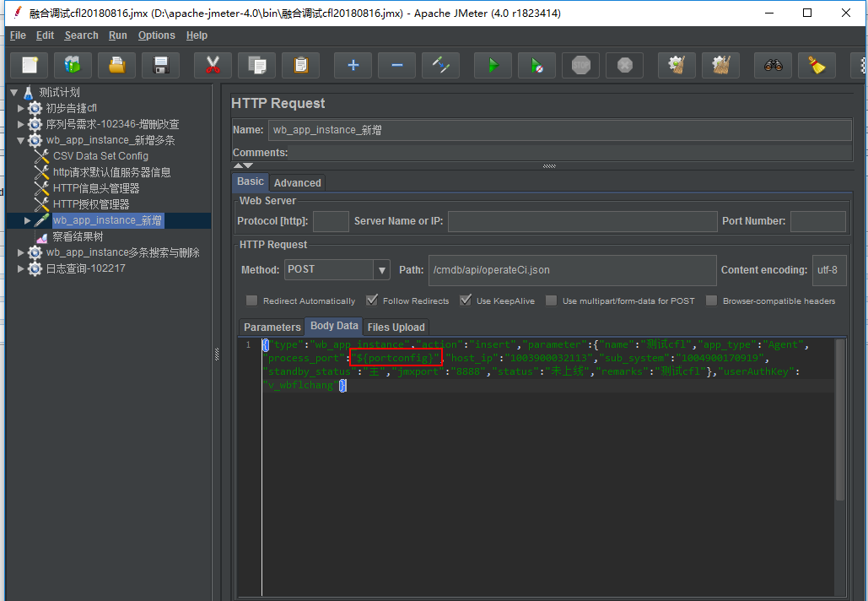Click the Port Number input field
The image size is (868, 601).
click(x=817, y=221)
